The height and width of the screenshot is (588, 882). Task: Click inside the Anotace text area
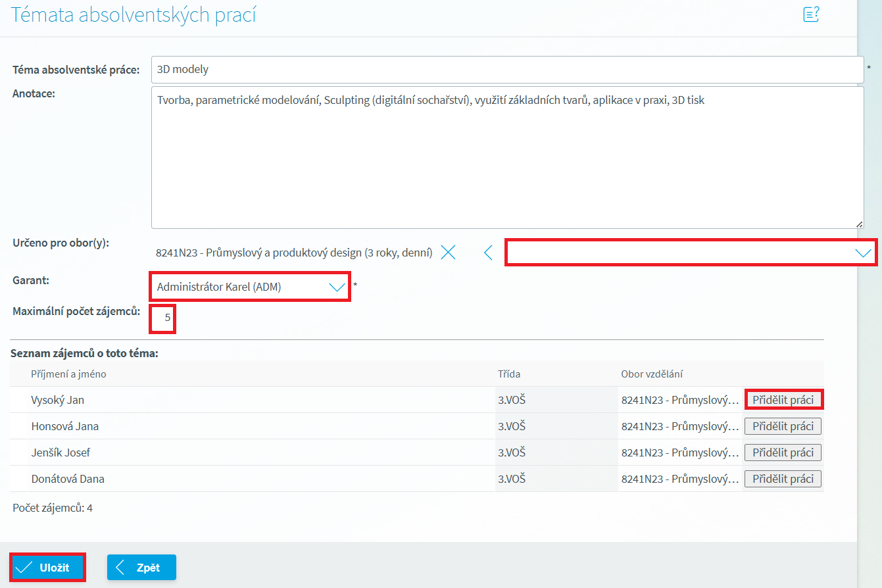(x=506, y=158)
